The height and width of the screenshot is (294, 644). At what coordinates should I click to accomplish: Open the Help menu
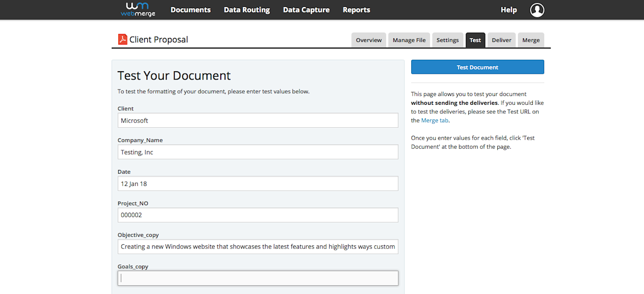509,10
